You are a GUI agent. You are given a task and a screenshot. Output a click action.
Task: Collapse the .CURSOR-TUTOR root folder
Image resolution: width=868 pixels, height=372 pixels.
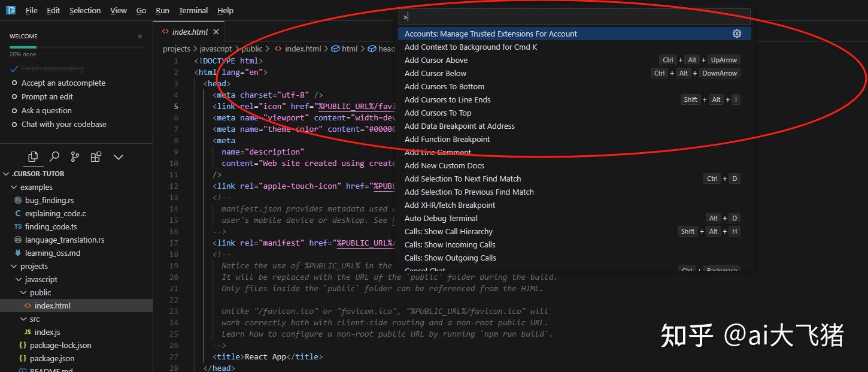pyautogui.click(x=7, y=174)
